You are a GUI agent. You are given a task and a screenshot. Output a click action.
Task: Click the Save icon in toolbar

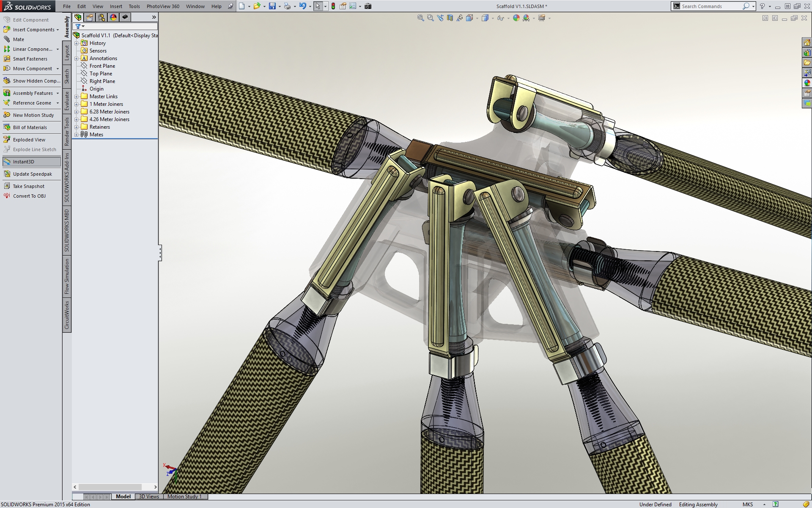coord(272,6)
